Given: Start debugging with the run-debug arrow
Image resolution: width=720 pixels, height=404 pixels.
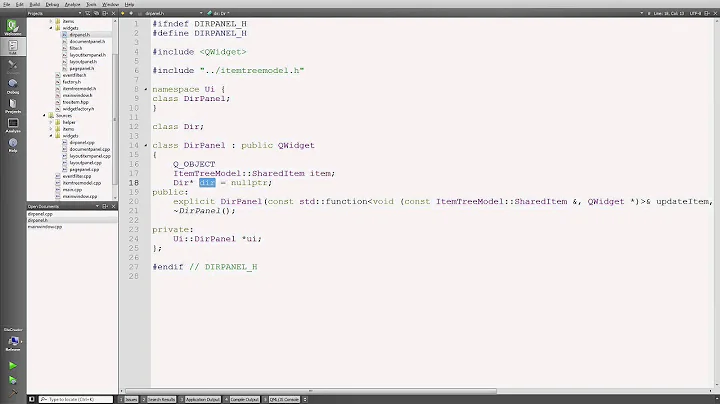Looking at the screenshot, I should coord(13,380).
